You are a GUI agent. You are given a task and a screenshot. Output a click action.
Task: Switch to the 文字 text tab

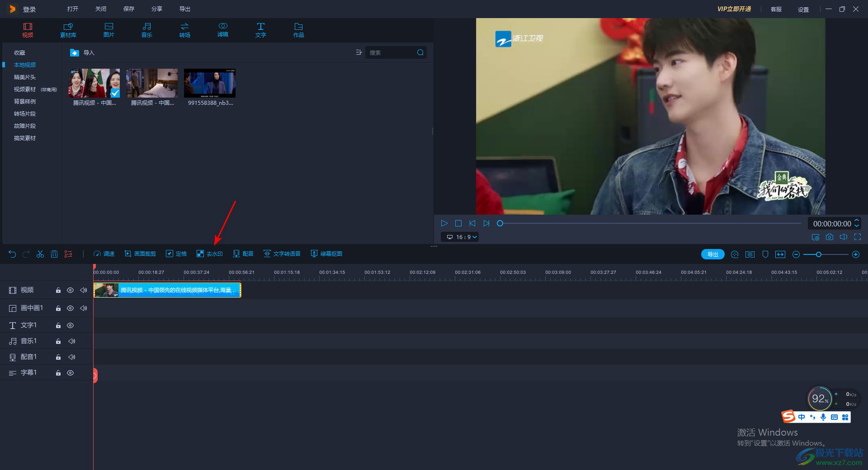[x=261, y=30]
